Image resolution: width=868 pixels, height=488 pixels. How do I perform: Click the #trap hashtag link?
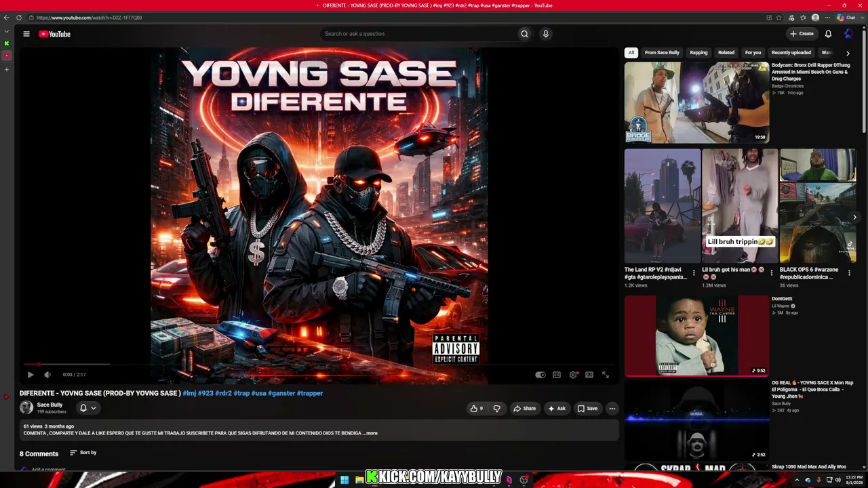241,393
